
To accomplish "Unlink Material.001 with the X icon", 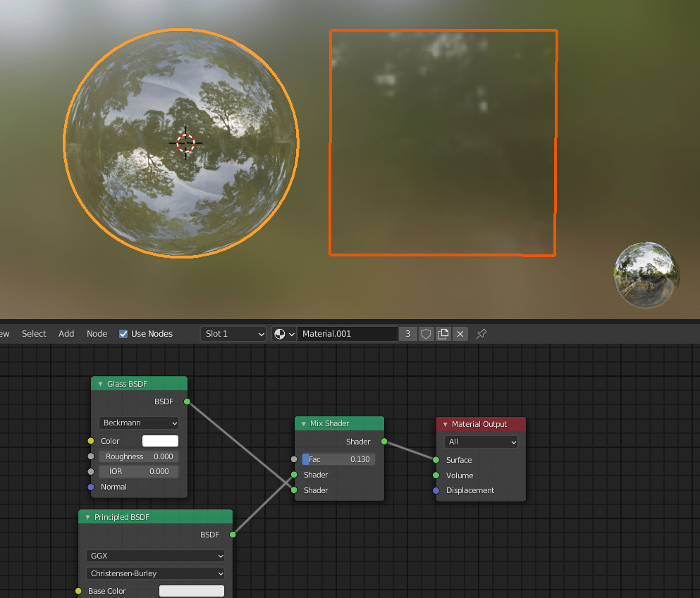I will pyautogui.click(x=460, y=334).
